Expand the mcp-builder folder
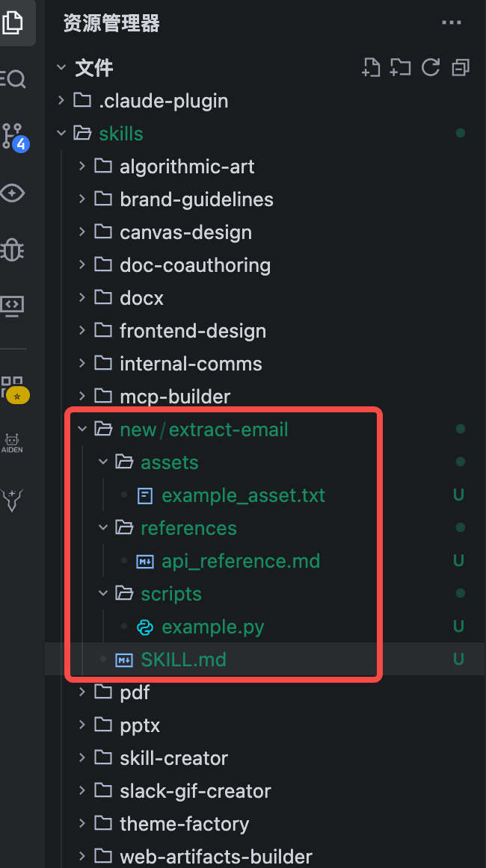The image size is (486, 868). [x=174, y=397]
